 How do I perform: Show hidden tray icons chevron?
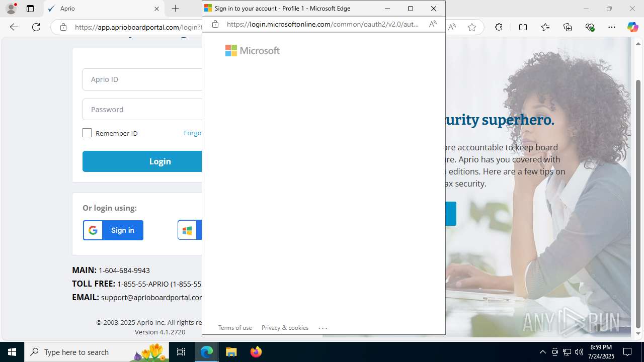pyautogui.click(x=542, y=352)
